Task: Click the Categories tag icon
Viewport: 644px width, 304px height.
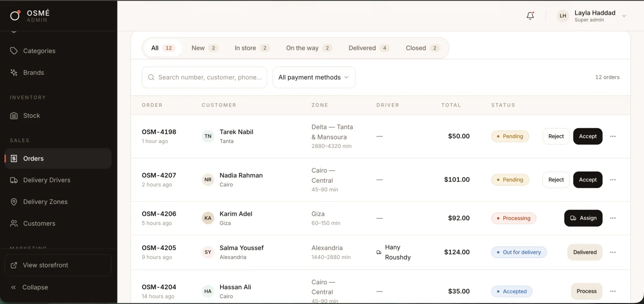Action: 14,51
